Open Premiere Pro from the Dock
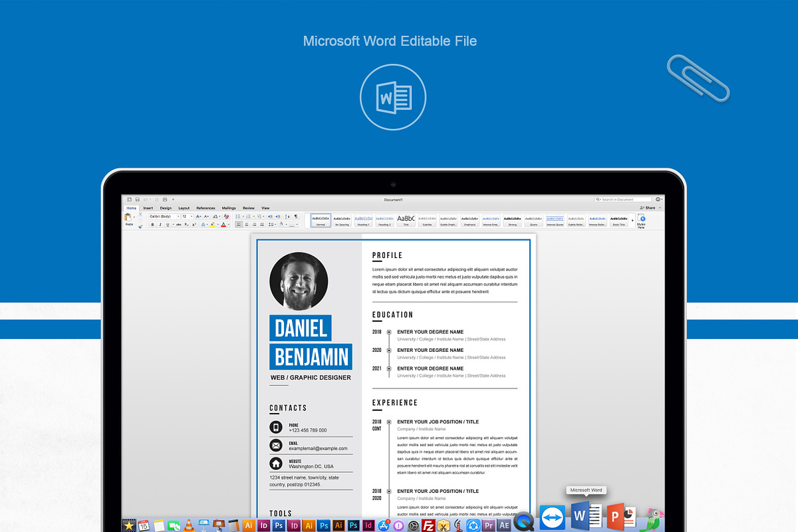 coord(488,525)
